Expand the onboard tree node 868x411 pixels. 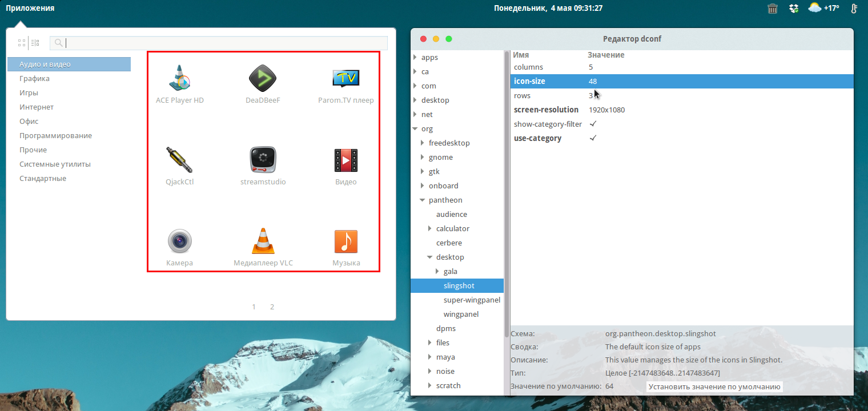point(423,186)
